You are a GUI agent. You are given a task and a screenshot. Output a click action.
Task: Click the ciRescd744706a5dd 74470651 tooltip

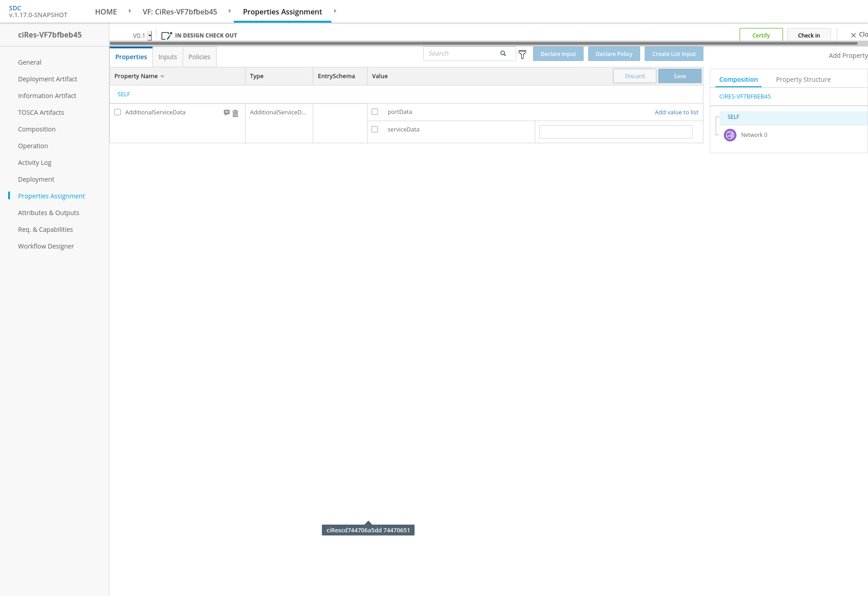coord(368,530)
